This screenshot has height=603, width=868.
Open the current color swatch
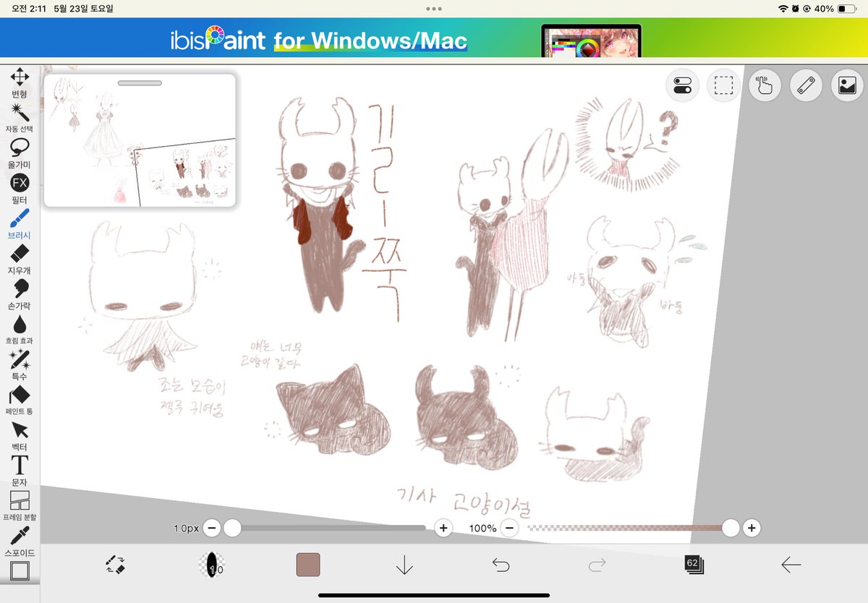coord(308,565)
